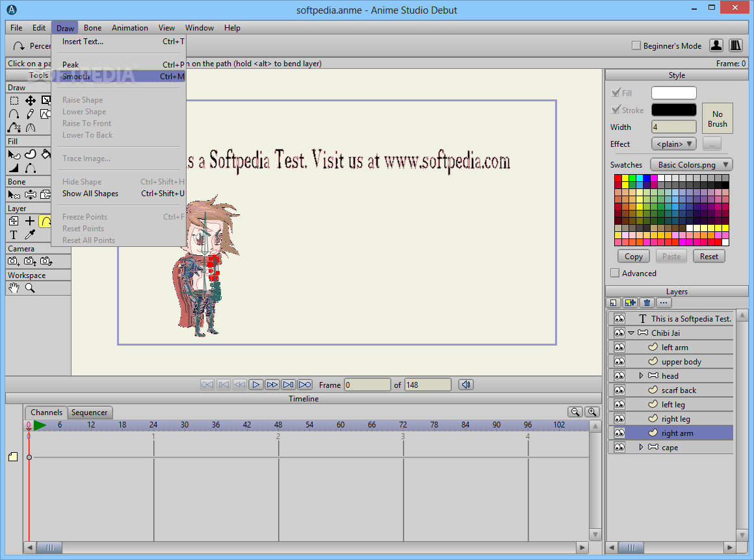Zoom out the timeline
The height and width of the screenshot is (560, 754).
point(575,412)
